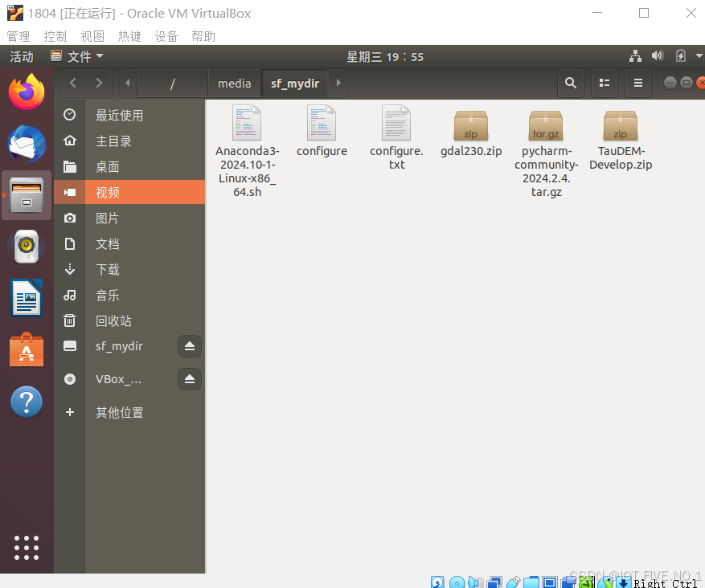Launch LibreOffice Writer from the dock
Viewport: 705px width, 588px height.
click(27, 298)
